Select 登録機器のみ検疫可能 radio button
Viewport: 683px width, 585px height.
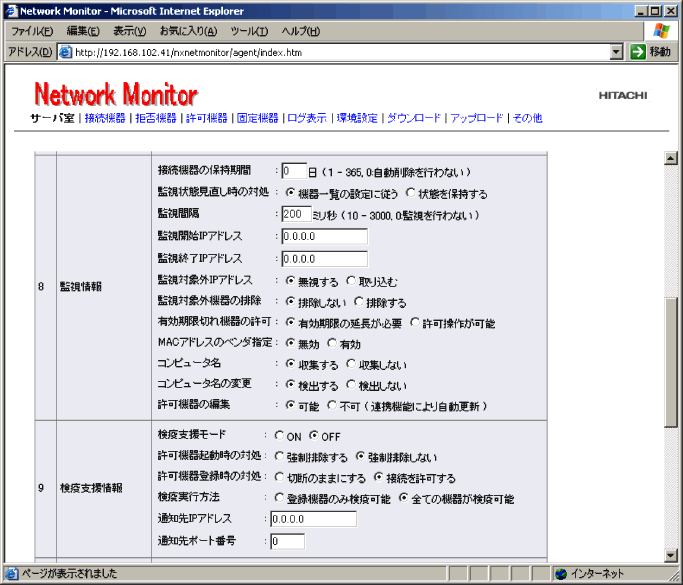[x=279, y=497]
